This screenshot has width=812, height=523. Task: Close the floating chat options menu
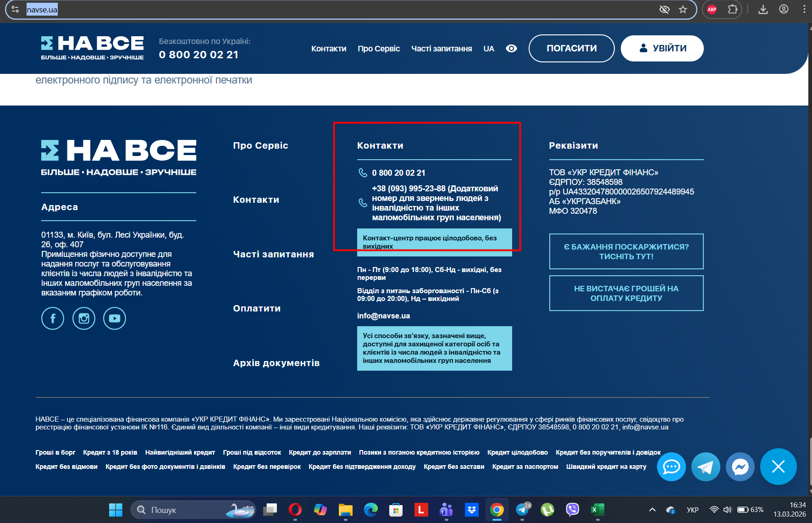(x=778, y=467)
